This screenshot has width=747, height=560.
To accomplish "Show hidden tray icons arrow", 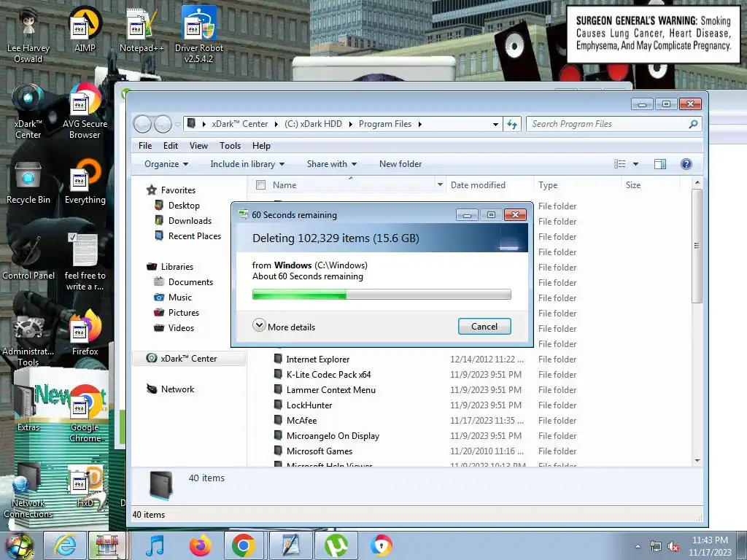I will coord(638,546).
